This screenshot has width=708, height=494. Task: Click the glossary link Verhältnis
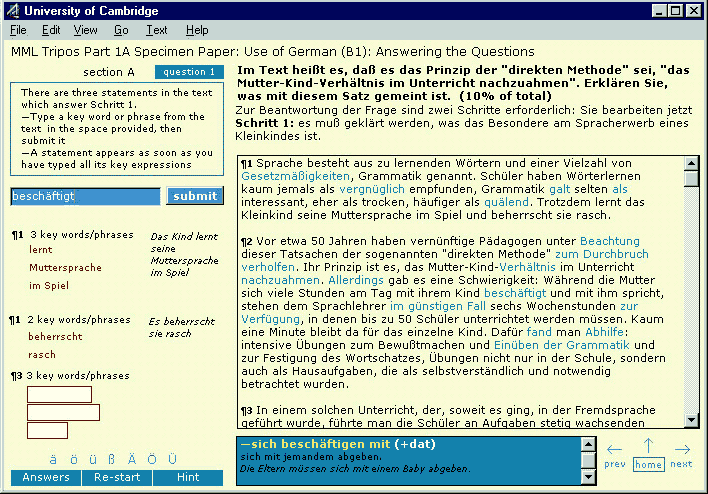pyautogui.click(x=527, y=267)
